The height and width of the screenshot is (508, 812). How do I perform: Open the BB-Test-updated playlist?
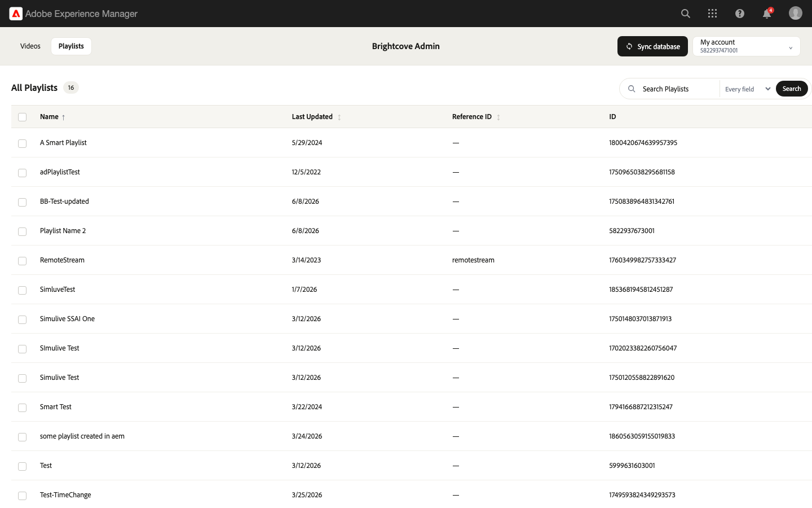[64, 202]
